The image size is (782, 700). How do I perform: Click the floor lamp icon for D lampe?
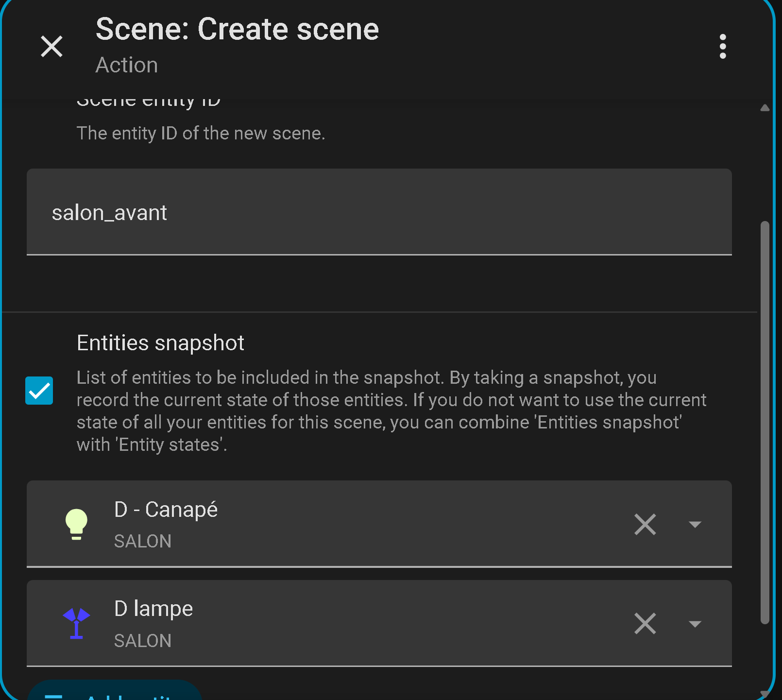click(76, 623)
